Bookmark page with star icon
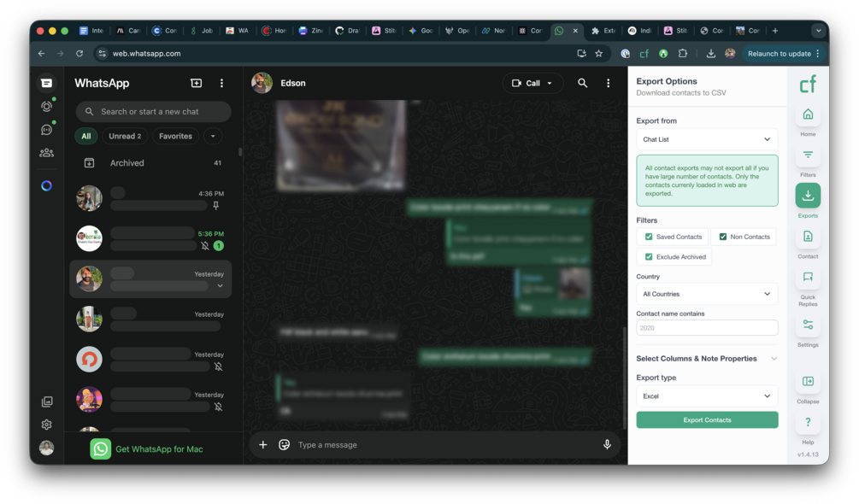 tap(599, 54)
